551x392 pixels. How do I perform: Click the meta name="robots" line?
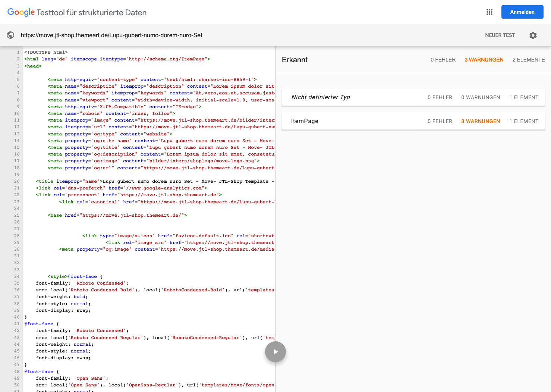pos(111,113)
